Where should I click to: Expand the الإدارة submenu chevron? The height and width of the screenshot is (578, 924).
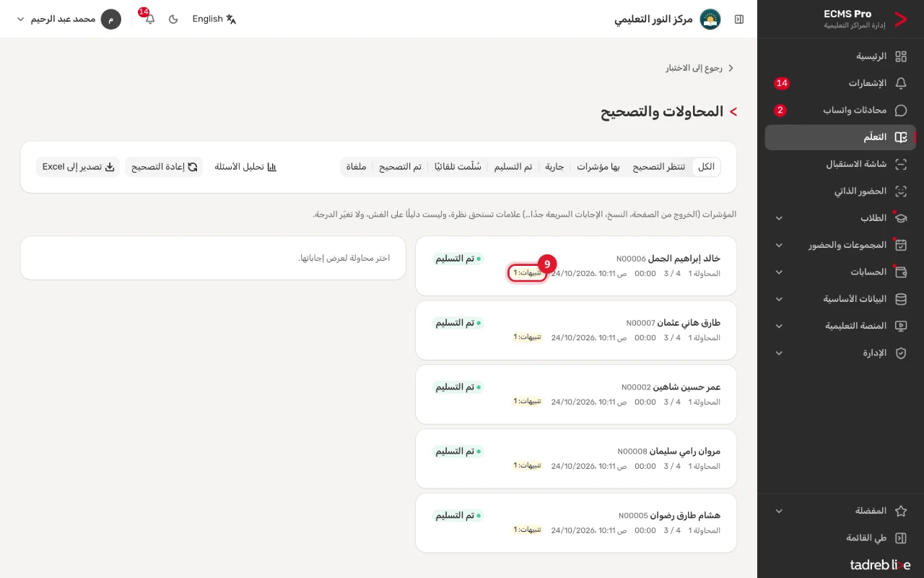779,353
